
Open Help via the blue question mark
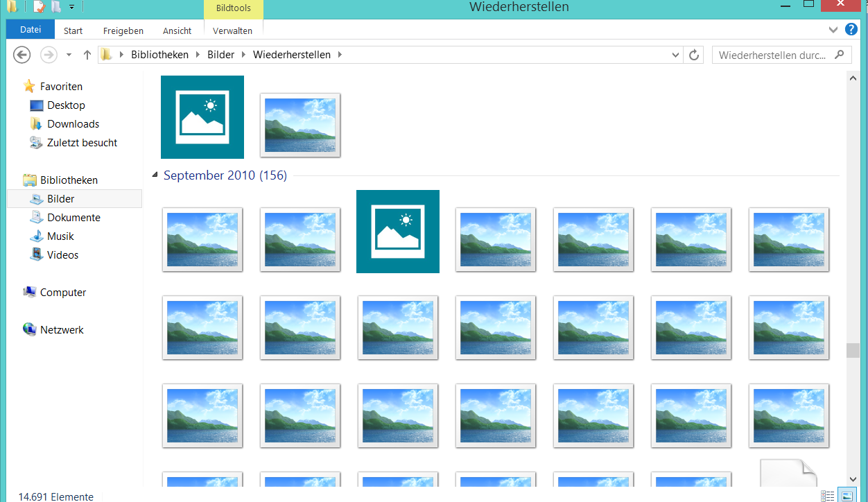point(851,29)
